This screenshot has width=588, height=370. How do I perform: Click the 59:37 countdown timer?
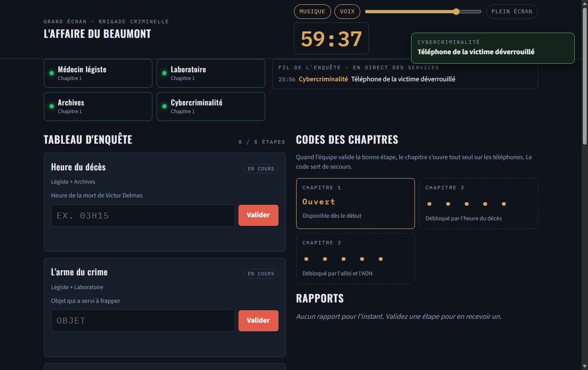pos(331,39)
